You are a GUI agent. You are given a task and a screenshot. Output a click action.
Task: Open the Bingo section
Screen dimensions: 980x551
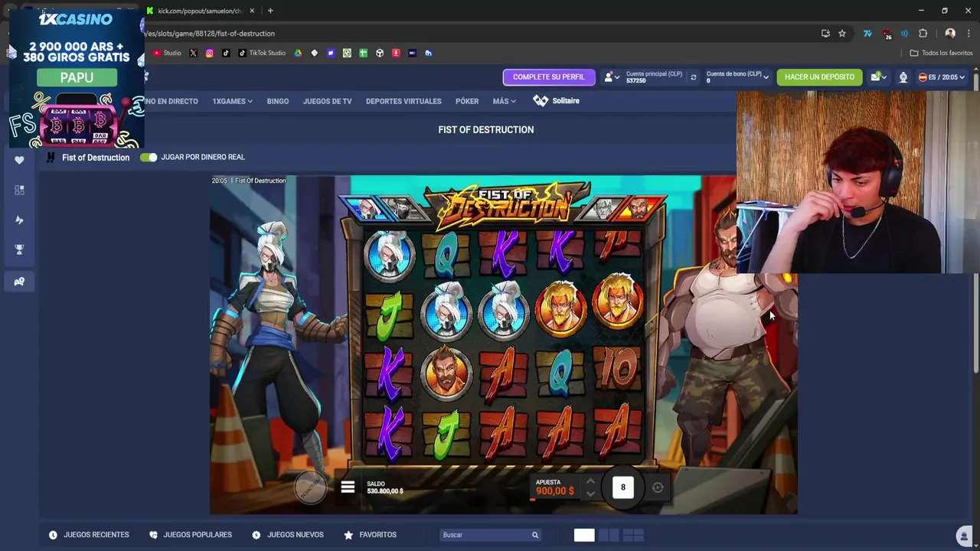[x=278, y=101]
